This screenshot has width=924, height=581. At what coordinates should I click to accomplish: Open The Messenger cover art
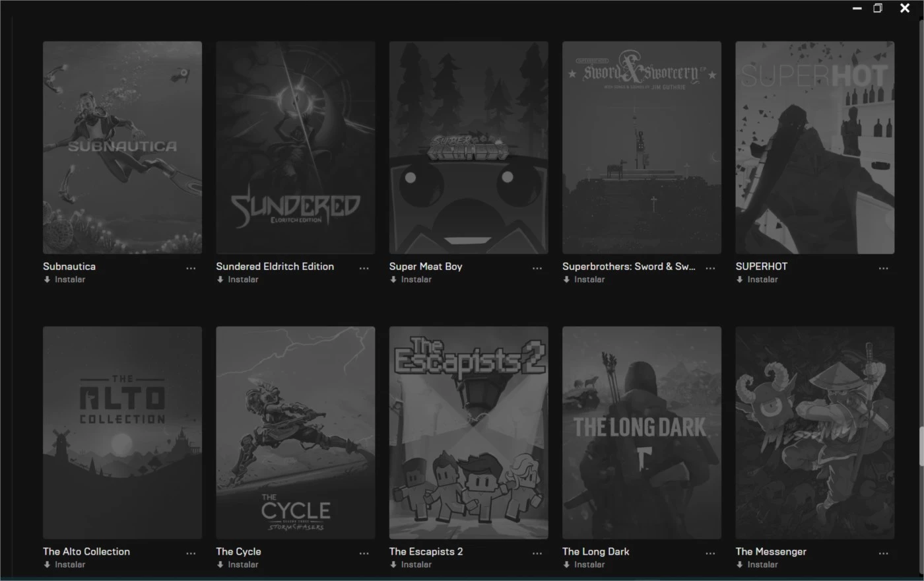[x=815, y=432]
